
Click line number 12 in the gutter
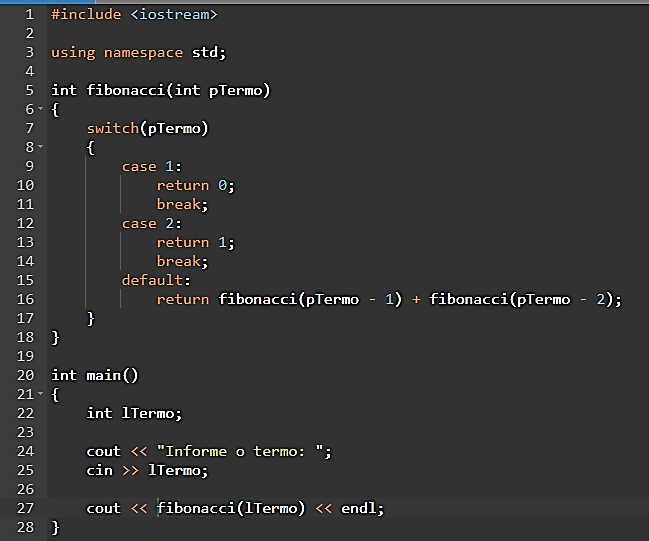25,224
